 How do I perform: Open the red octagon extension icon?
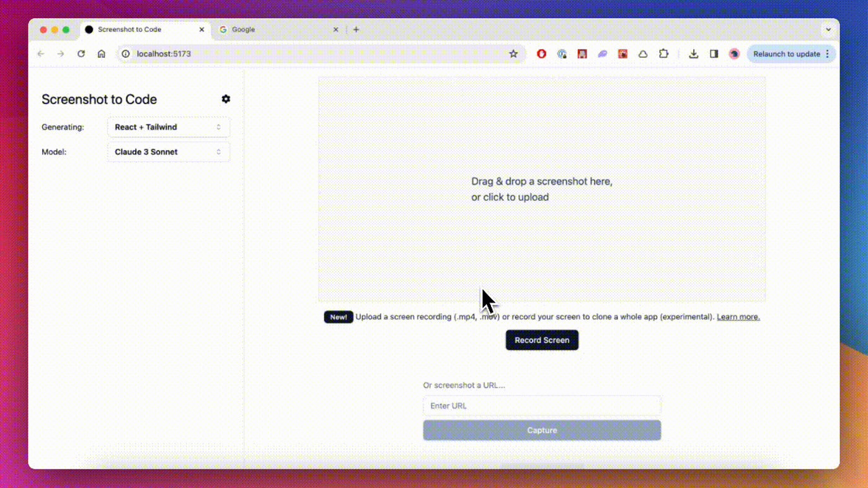[541, 54]
